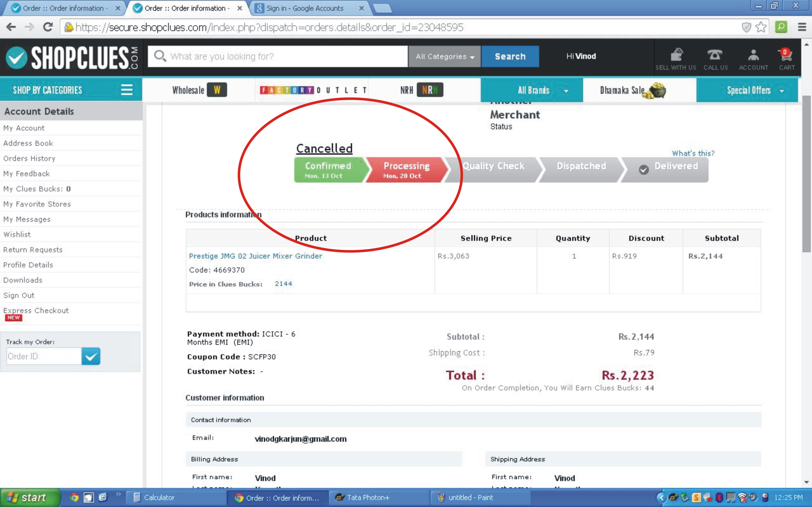Screen dimensions: 812x507
Task: Open My Account sidebar link
Action: [24, 128]
